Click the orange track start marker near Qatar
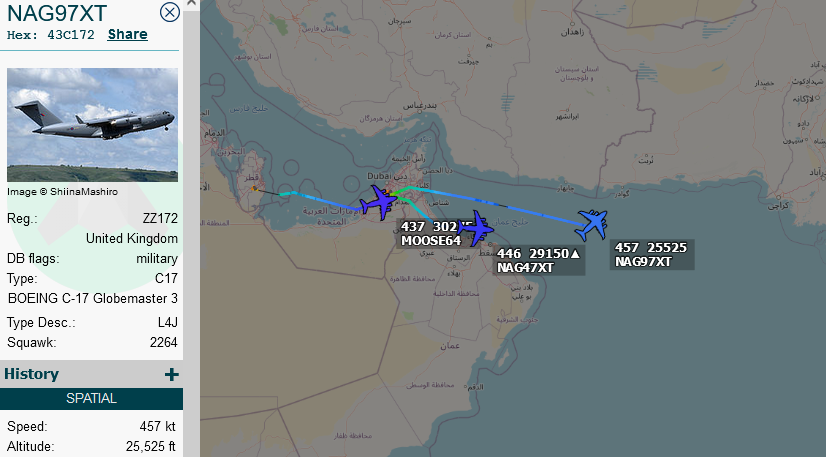Viewport: 826px width, 457px height. (x=254, y=188)
